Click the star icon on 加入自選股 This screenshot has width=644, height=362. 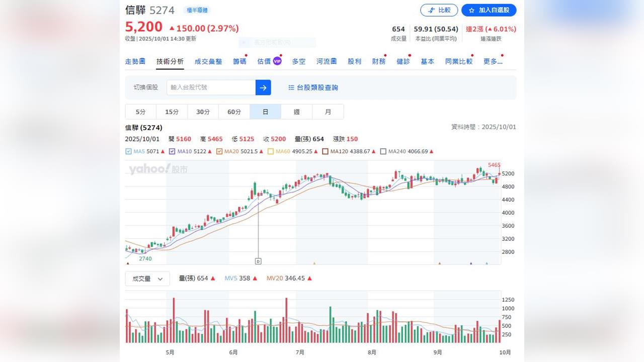pos(471,10)
